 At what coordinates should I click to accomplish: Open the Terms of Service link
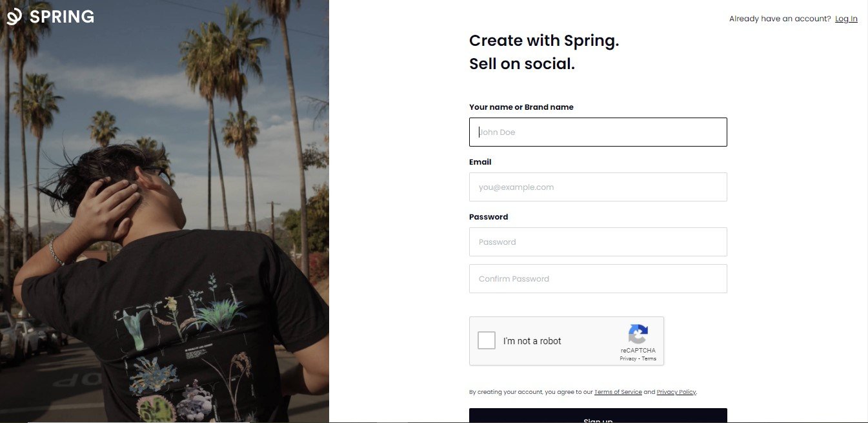pos(618,391)
